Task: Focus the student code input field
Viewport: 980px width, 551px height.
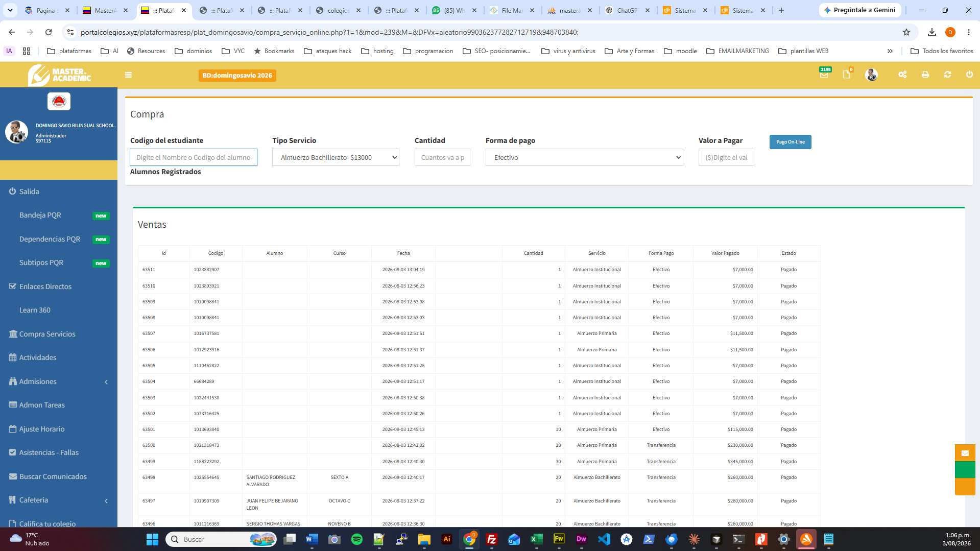Action: coord(194,157)
